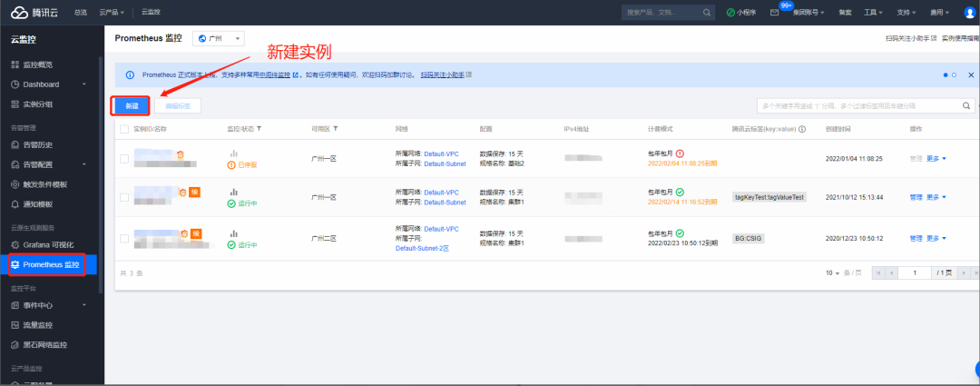Click the 触发条件模板 sidebar icon
The width and height of the screenshot is (980, 386).
point(15,184)
